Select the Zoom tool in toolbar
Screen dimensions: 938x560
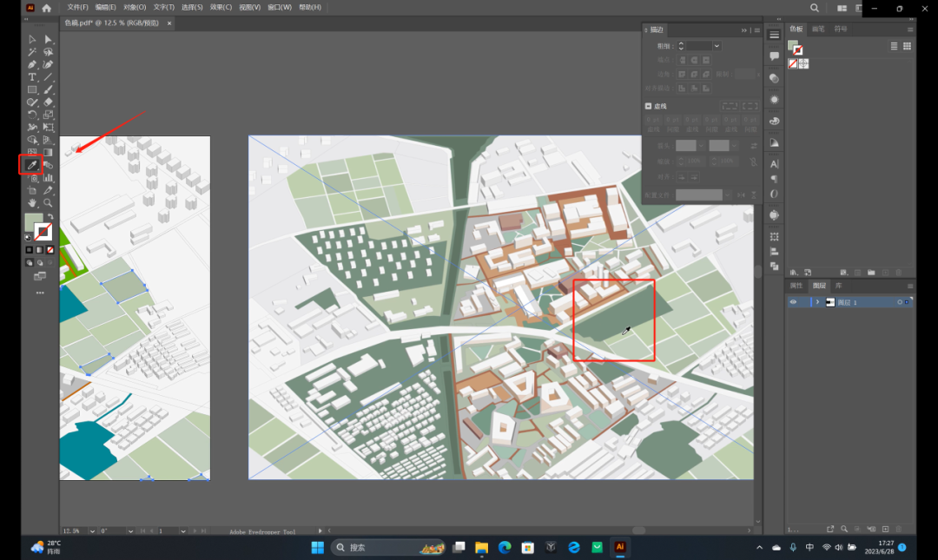pos(48,203)
